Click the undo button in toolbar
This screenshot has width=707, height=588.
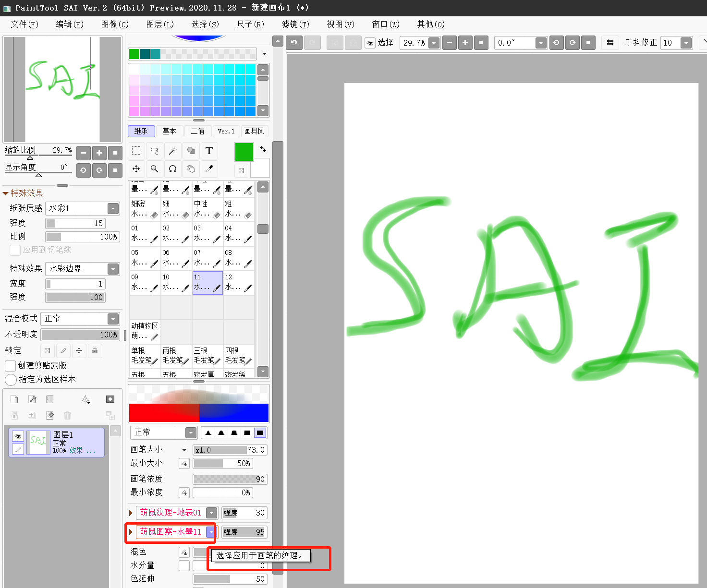click(x=294, y=43)
